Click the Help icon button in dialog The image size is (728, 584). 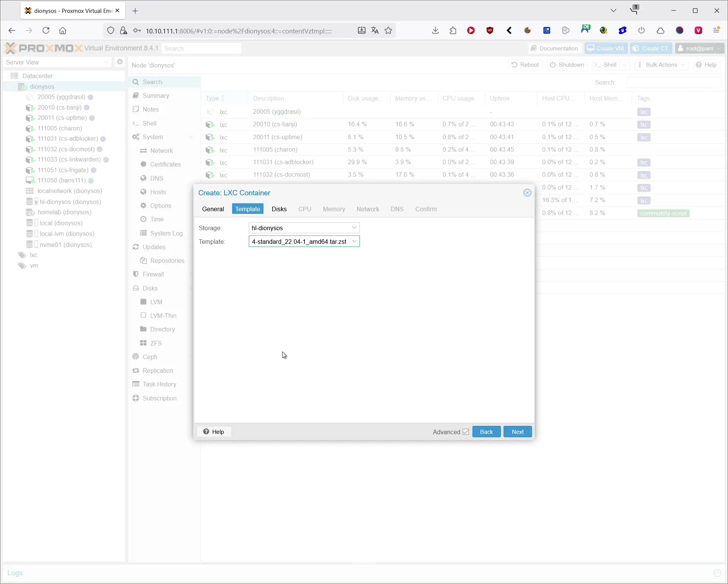pos(214,432)
